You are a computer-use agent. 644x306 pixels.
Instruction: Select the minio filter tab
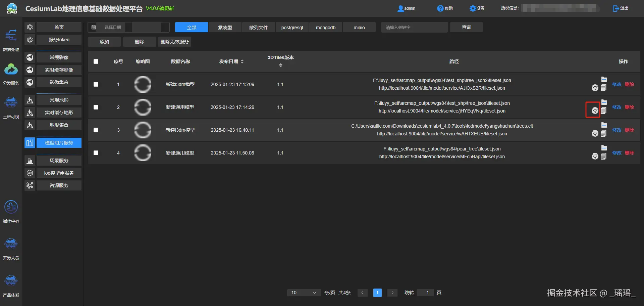pos(359,27)
